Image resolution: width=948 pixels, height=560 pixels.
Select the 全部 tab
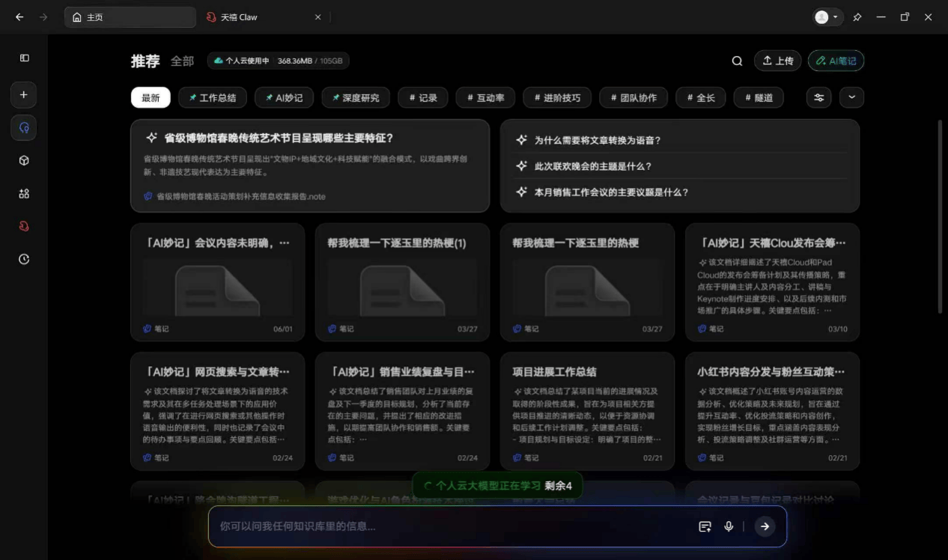coord(182,61)
